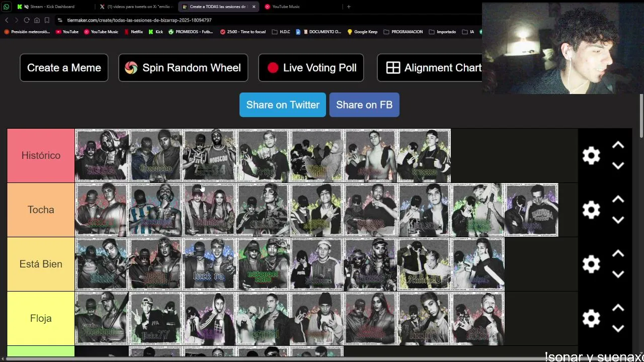Click the Create a Meme button
The height and width of the screenshot is (362, 644).
click(64, 68)
